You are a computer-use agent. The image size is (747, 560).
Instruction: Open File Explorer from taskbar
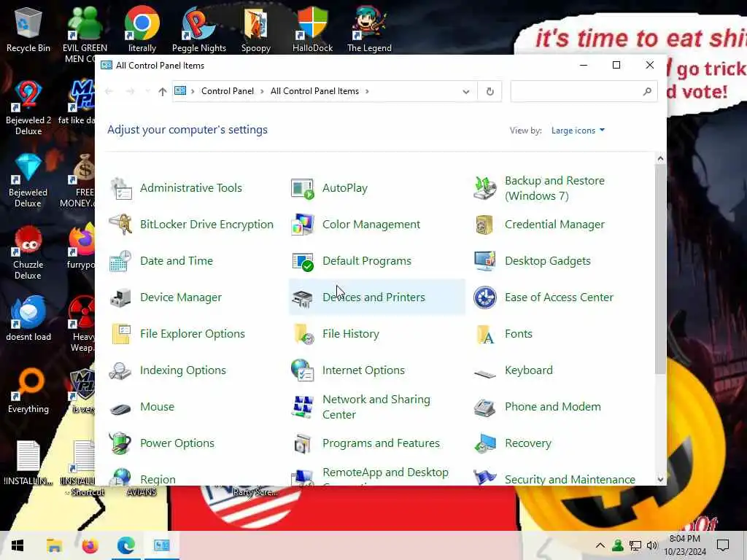click(54, 545)
